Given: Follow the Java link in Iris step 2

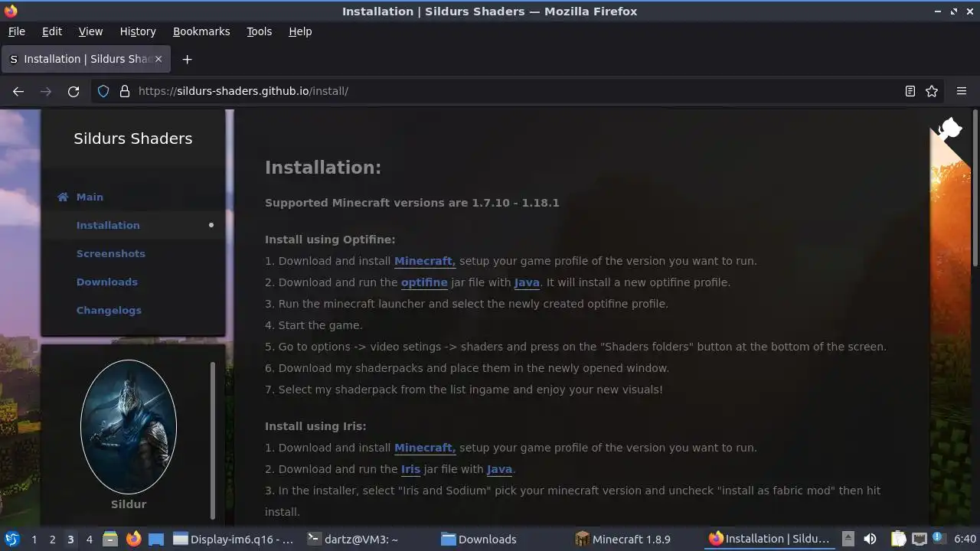Looking at the screenshot, I should coord(499,469).
